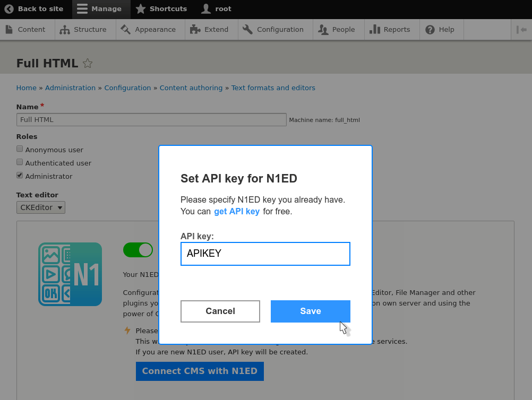Screen dimensions: 532x400
Task: Add Full HTML page to shortcuts star
Action: 88,63
